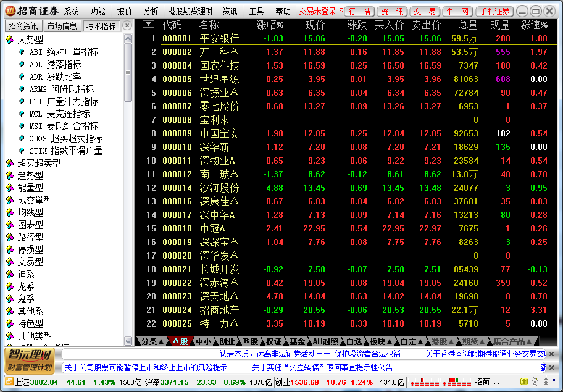
Task: Click the 图表型 folder icon
Action: pos(10,225)
